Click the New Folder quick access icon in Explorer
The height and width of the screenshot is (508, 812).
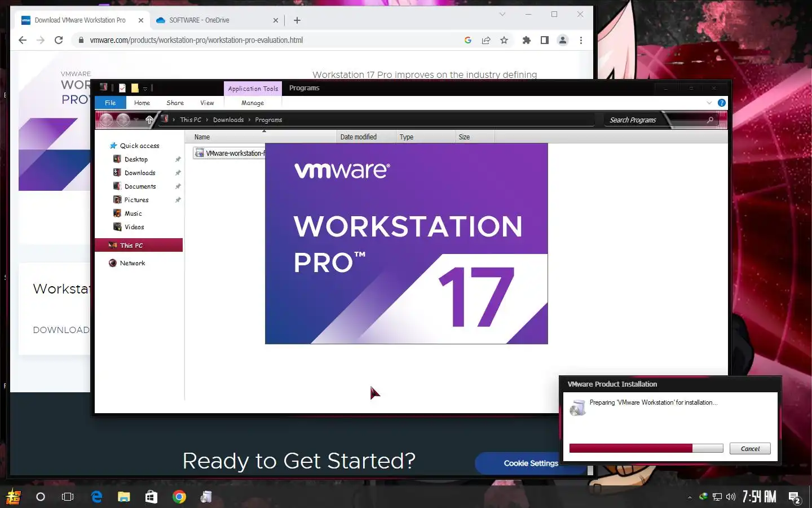pos(135,87)
